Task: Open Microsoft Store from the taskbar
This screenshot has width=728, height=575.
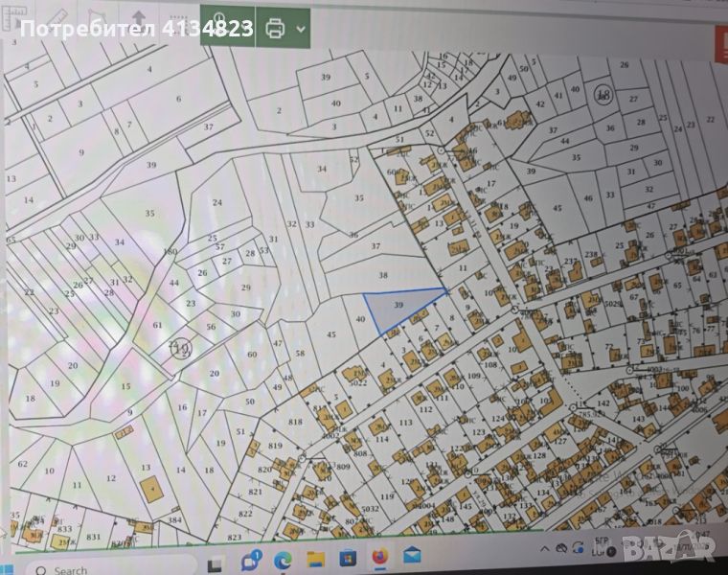Action: click(x=348, y=558)
